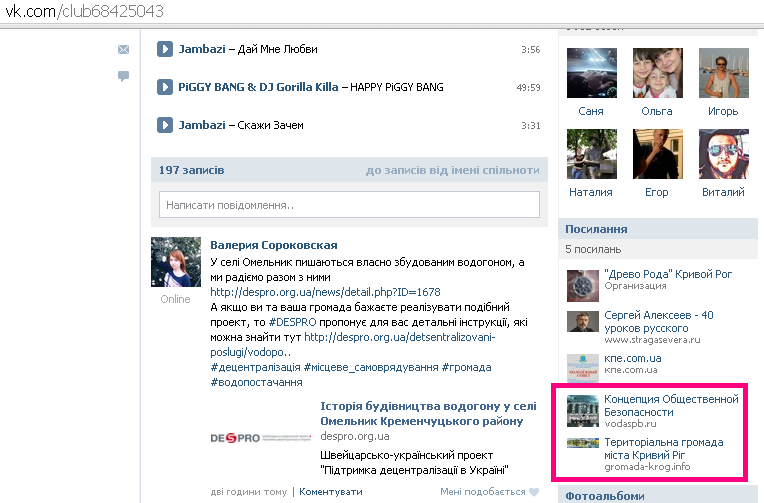This screenshot has height=503, width=764.
Task: Open the Посилання section header
Action: 596,228
